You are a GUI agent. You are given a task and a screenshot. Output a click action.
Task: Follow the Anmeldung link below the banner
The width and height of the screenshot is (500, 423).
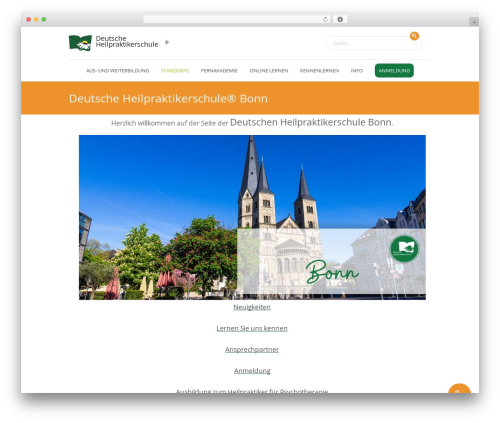click(252, 371)
